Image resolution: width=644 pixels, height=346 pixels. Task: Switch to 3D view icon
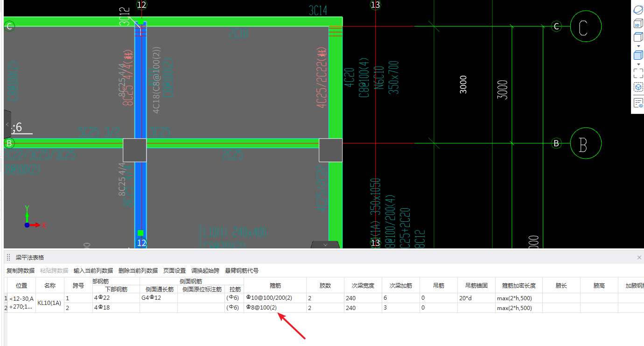[638, 24]
